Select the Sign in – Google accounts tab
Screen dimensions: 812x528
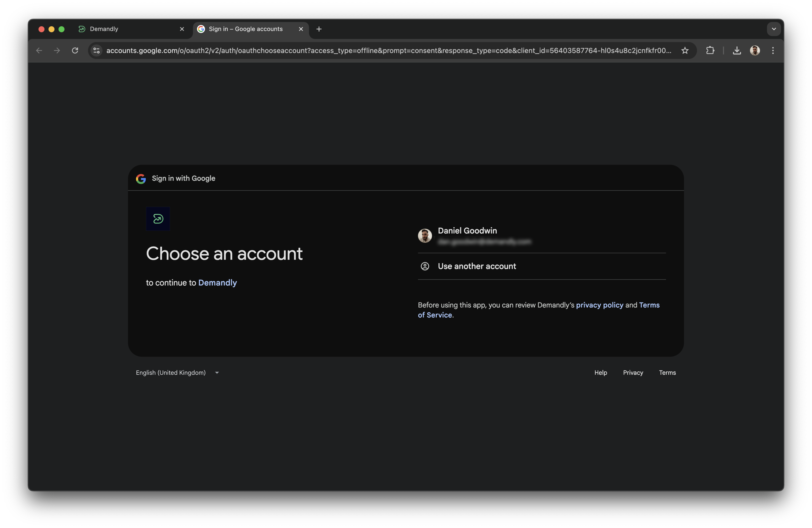(x=245, y=29)
